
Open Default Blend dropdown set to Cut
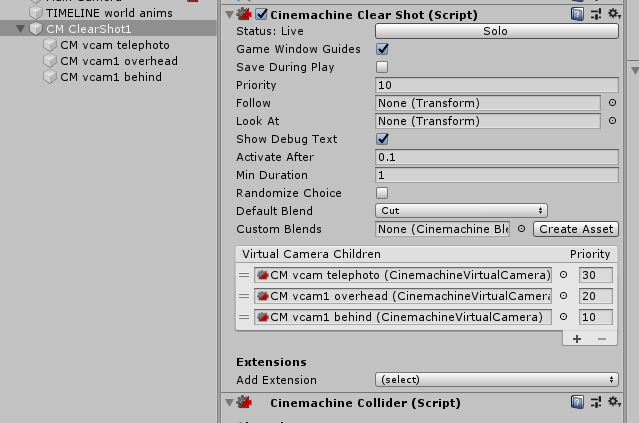[461, 211]
